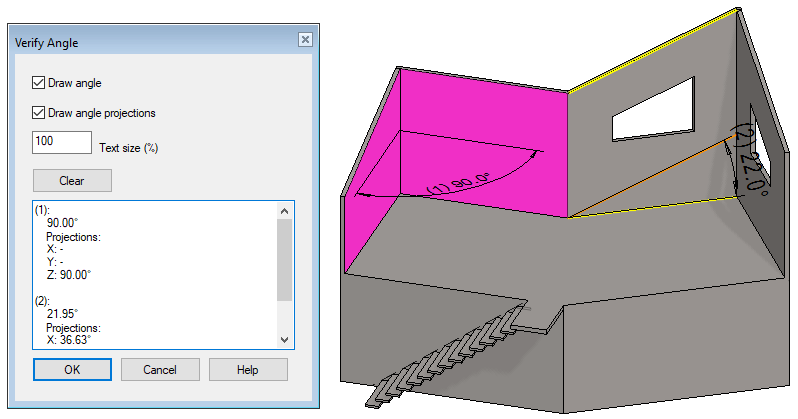Click the staircase in the model
This screenshot has height=419, width=798.
pos(448,355)
